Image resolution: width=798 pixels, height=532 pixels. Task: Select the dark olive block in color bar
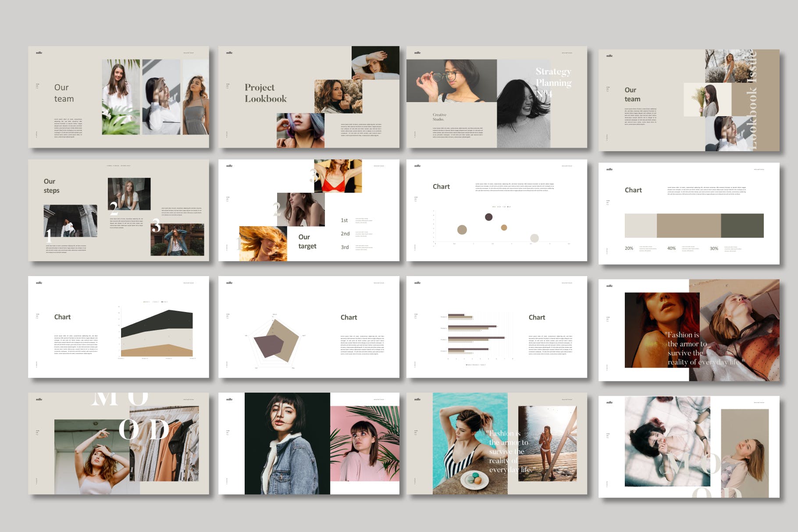(742, 226)
